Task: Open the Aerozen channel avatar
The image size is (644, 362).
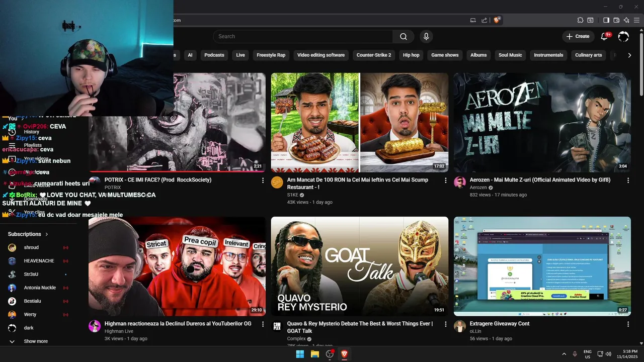Action: 460,182
